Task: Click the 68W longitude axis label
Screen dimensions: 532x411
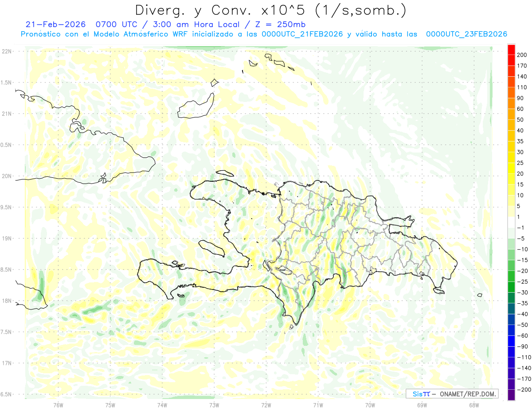Action: pos(474,405)
